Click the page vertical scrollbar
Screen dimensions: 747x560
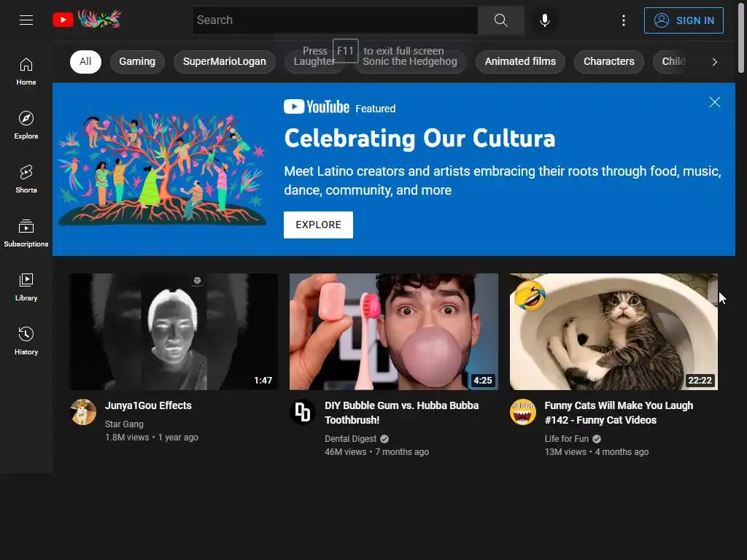pos(741,38)
